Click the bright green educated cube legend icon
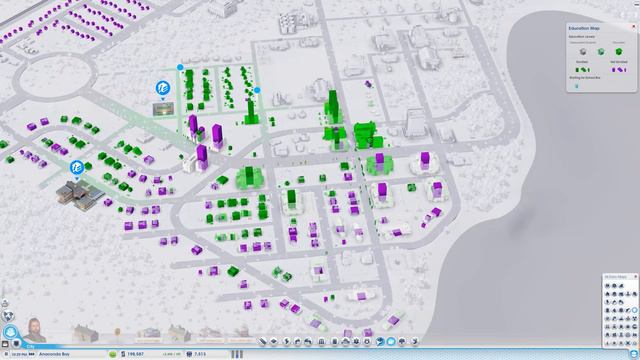This screenshot has width=640, height=360. 619,51
